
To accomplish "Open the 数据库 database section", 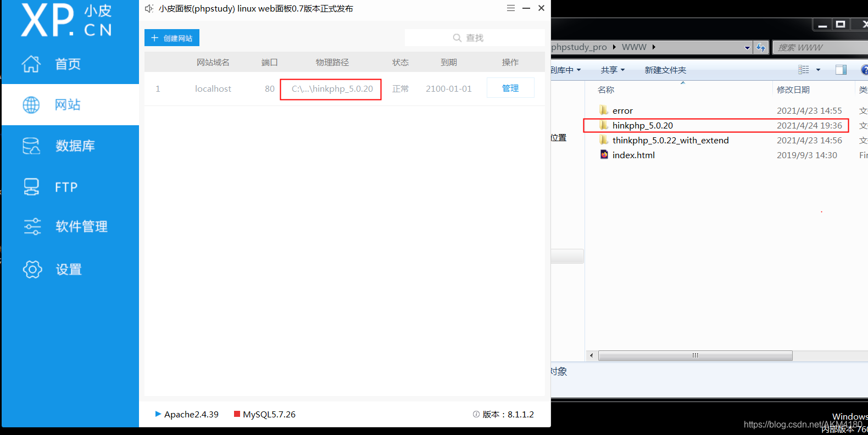I will click(70, 146).
